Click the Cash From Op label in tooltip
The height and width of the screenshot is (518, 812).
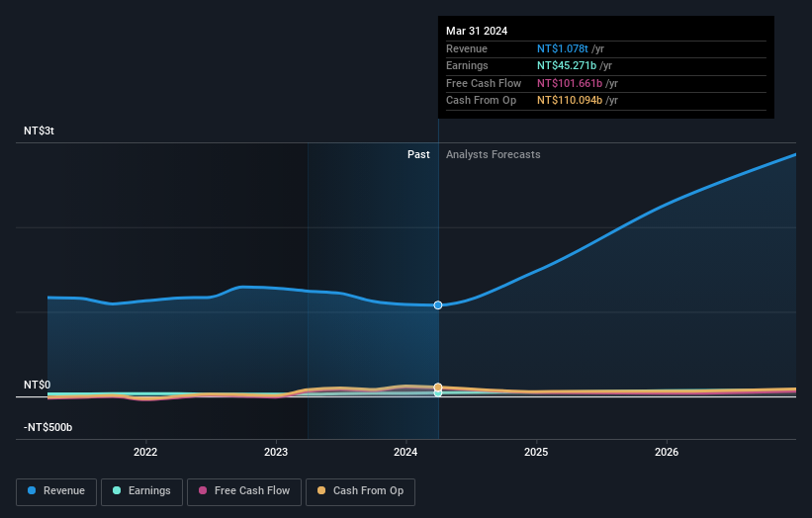481,101
